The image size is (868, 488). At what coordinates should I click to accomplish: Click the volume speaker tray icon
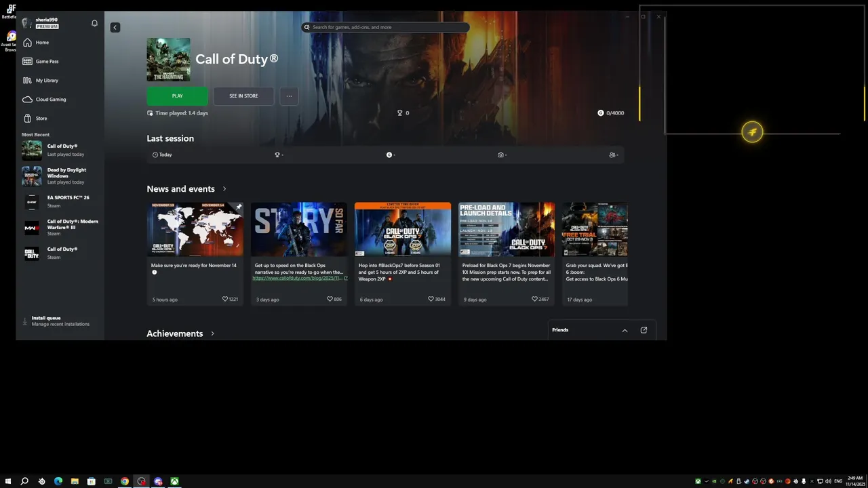pyautogui.click(x=828, y=481)
